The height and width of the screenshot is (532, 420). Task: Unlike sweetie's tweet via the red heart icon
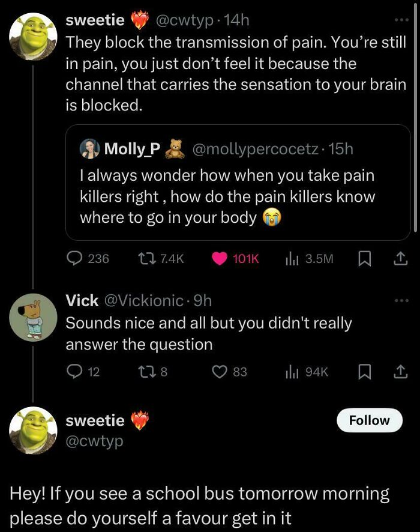pos(219,259)
